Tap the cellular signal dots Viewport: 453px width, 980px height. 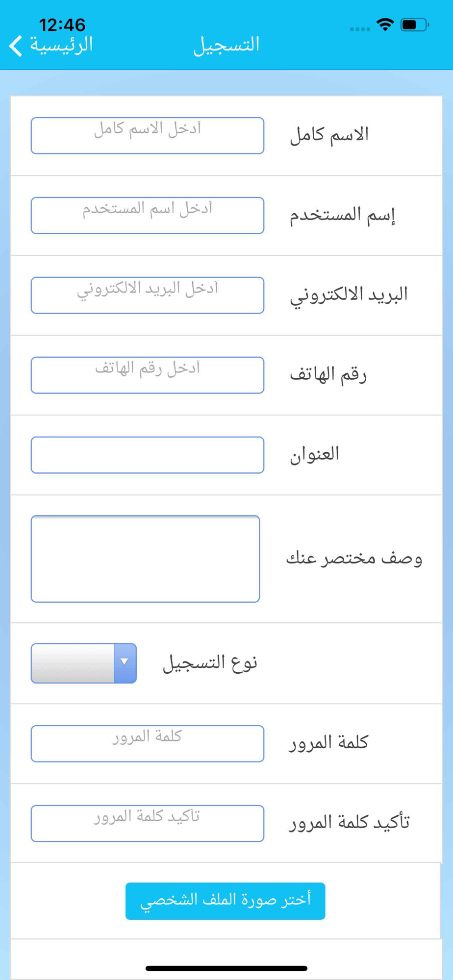click(x=360, y=29)
